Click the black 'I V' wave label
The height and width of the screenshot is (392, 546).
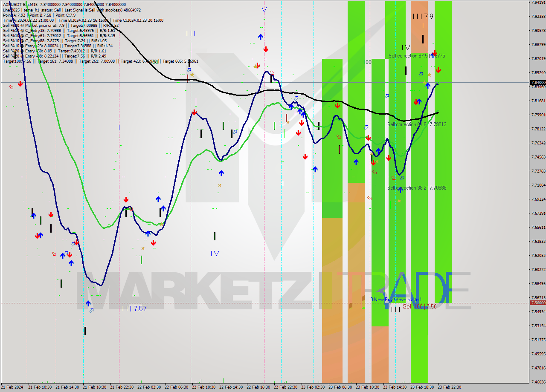406,48
